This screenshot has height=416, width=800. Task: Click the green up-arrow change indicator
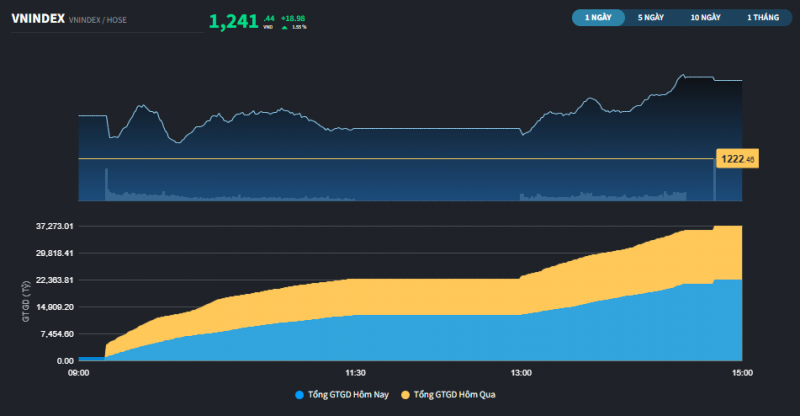284,27
